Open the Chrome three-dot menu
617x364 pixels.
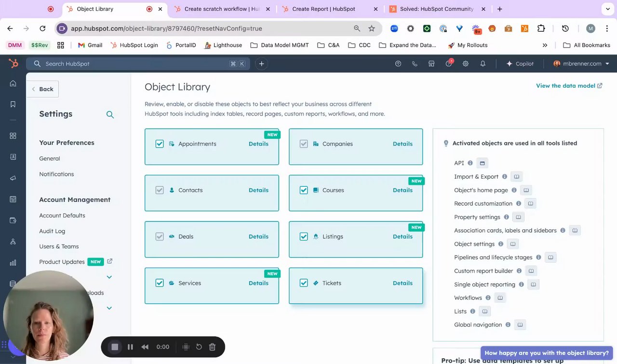(x=607, y=28)
